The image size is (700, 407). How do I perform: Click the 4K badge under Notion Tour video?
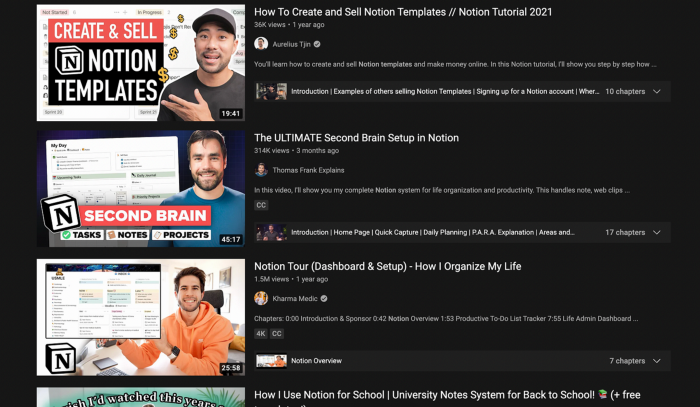(261, 333)
